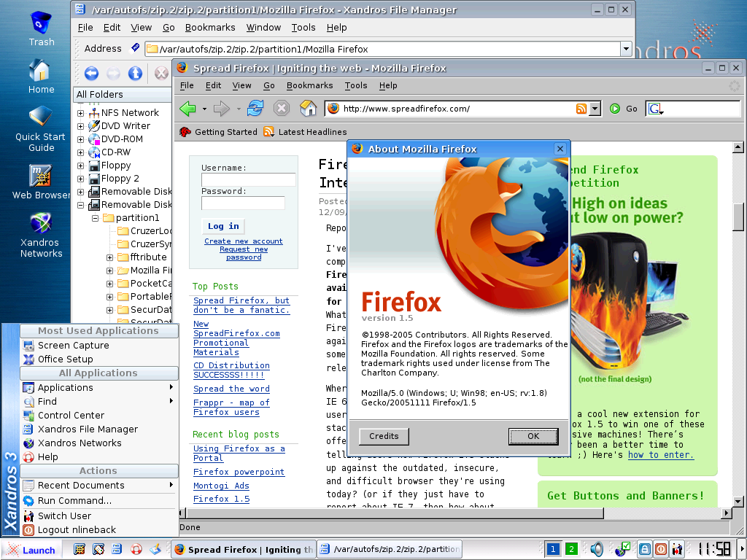Expand the NFS Network tree node
The height and width of the screenshot is (560, 747).
(x=81, y=113)
